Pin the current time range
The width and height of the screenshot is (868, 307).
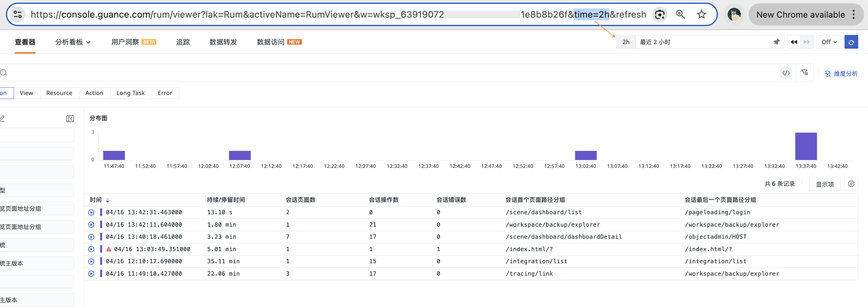[776, 42]
